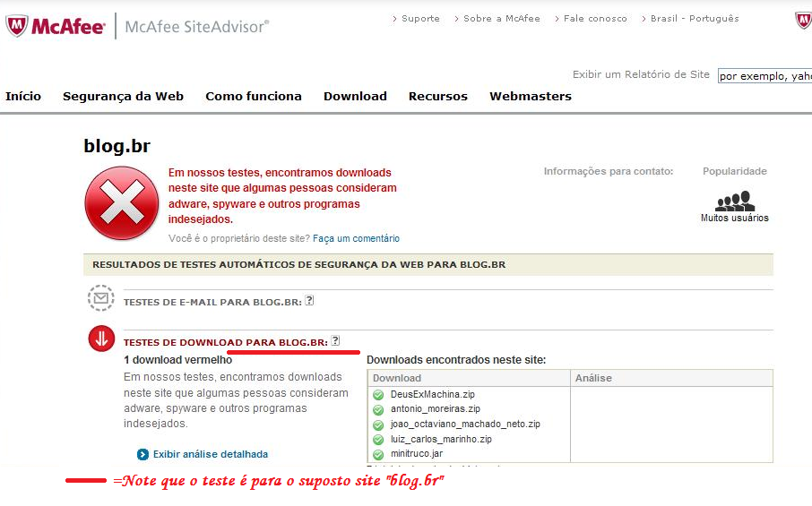The image size is (812, 506).
Task: Open the Recursos menu
Action: click(x=438, y=96)
